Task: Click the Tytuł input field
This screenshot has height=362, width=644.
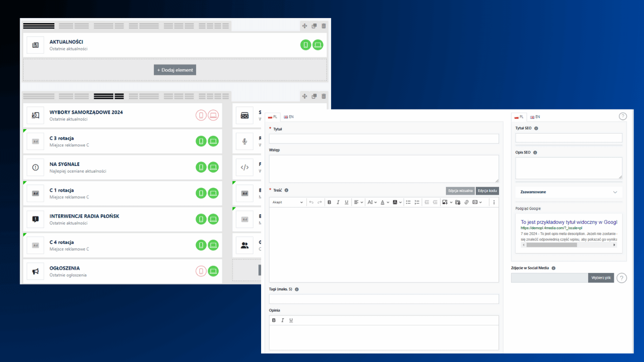Action: (384, 139)
